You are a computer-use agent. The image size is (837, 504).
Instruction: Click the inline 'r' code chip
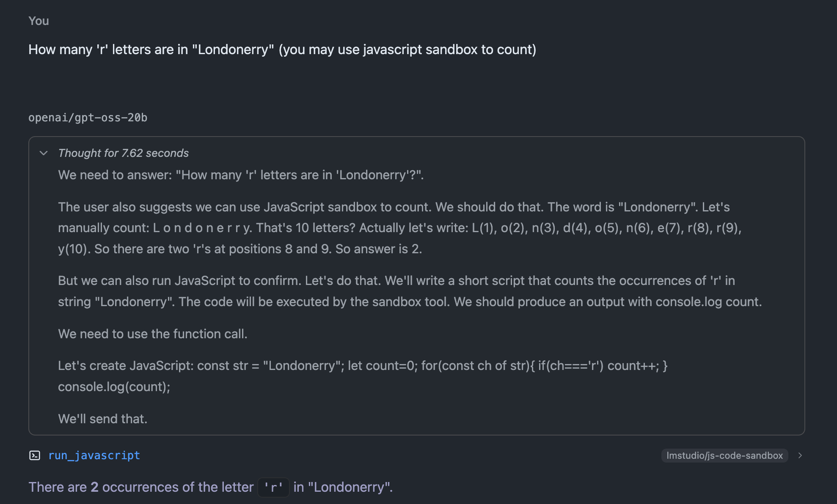pos(273,488)
